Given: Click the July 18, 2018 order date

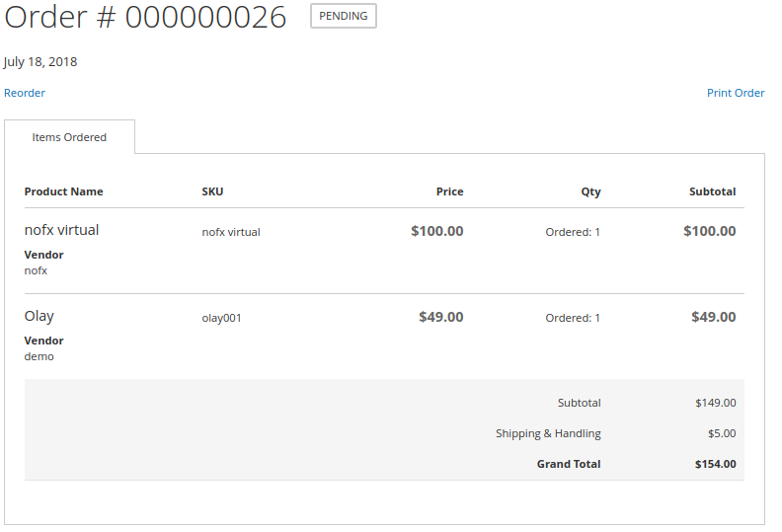Looking at the screenshot, I should pos(40,61).
